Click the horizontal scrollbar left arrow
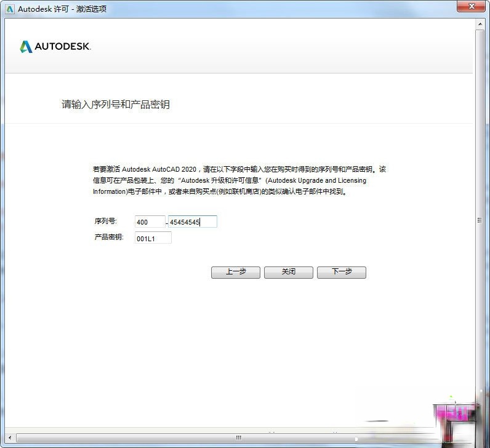The height and width of the screenshot is (448, 490). point(10,438)
